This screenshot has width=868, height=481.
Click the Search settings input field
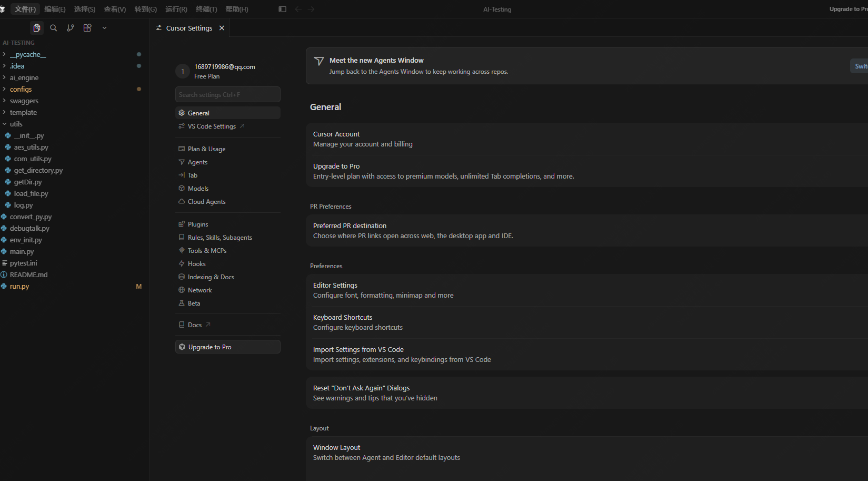tap(227, 94)
